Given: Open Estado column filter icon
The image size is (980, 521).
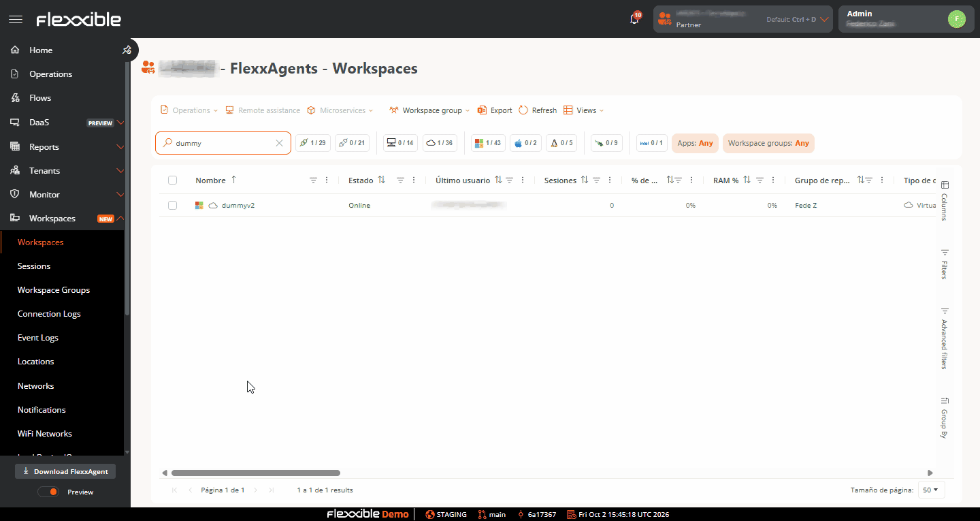Looking at the screenshot, I should 400,180.
